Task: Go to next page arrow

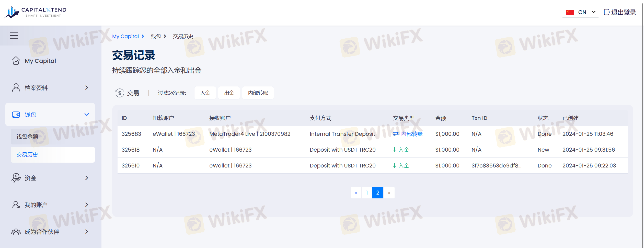Action: [x=389, y=193]
